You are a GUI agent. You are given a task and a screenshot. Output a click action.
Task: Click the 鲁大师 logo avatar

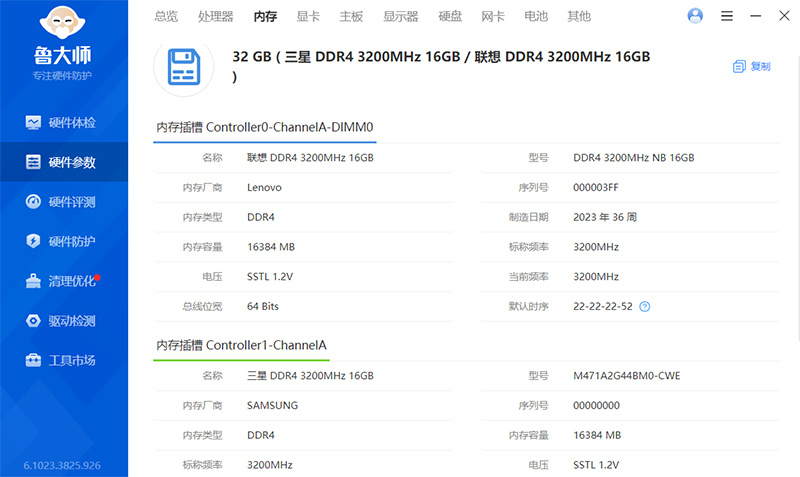click(x=63, y=24)
